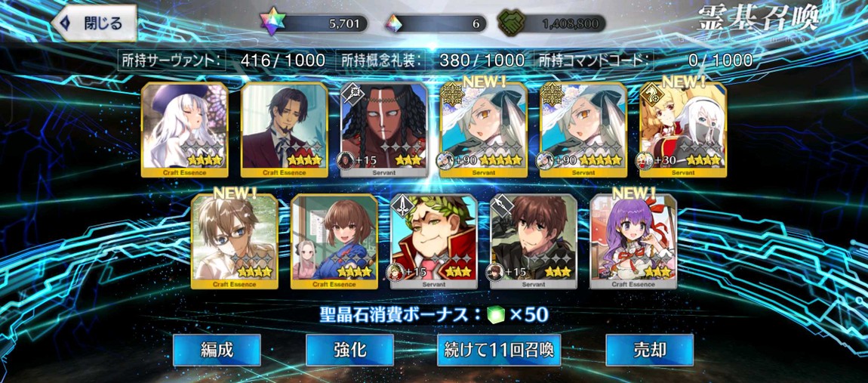
Task: Select the NEW 4-star servant with +30
Action: pos(682,130)
